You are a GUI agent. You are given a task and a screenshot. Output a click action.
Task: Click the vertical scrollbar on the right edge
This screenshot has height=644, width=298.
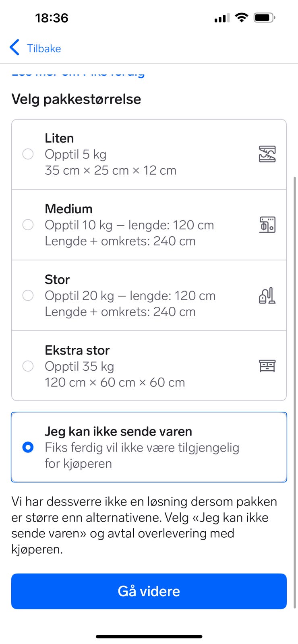point(295,390)
